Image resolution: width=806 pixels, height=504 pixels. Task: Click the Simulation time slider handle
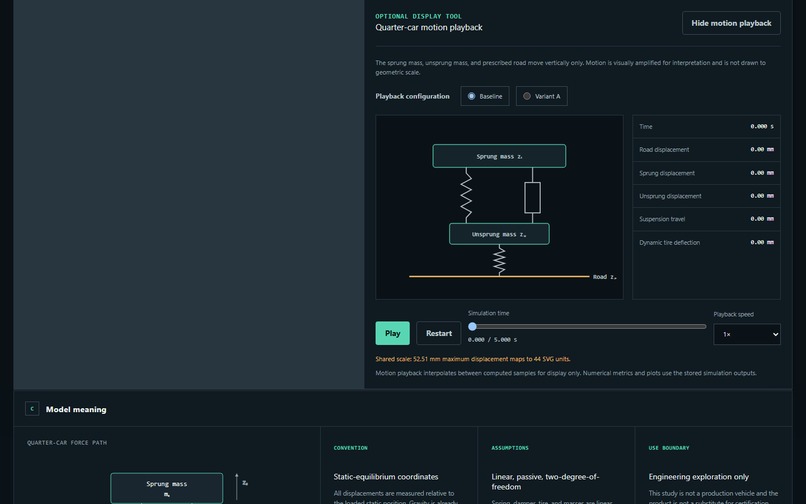pyautogui.click(x=472, y=327)
